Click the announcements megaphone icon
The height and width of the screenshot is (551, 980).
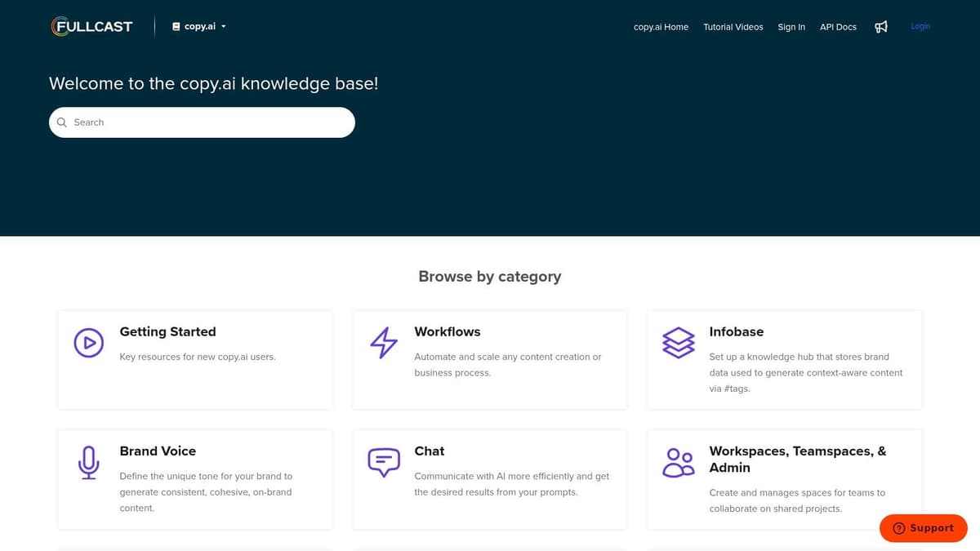point(881,27)
